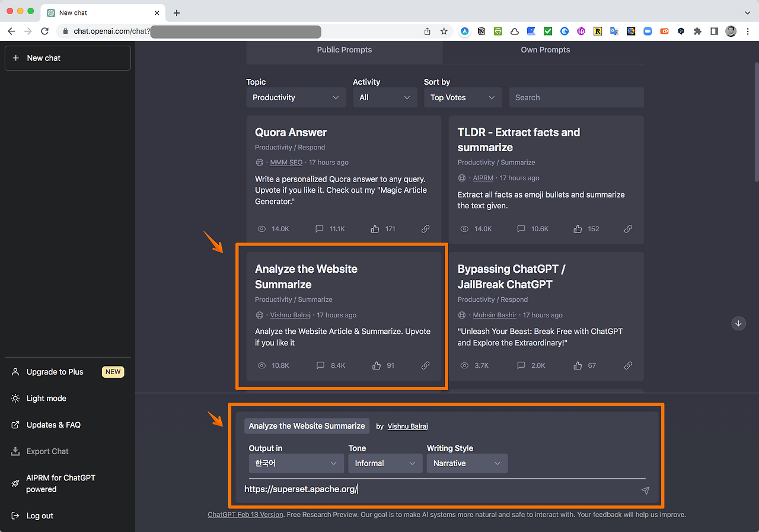Upvote the TLDR - Extract facts prompt
This screenshot has width=759, height=532.
click(x=578, y=229)
